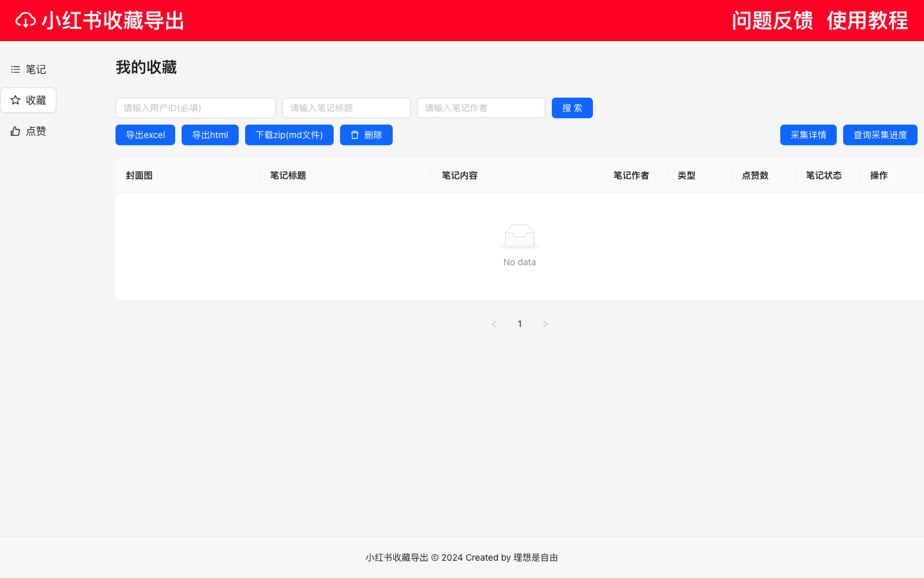Click the 导出html button
924x578 pixels.
pos(210,135)
